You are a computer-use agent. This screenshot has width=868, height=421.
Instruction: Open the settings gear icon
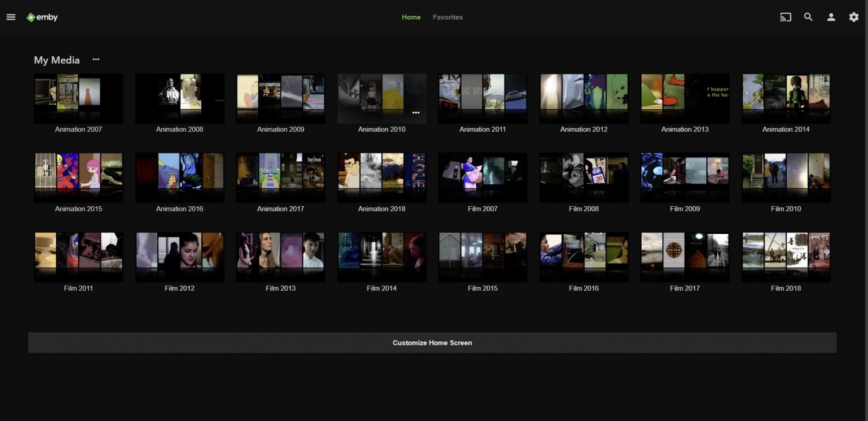coord(854,17)
